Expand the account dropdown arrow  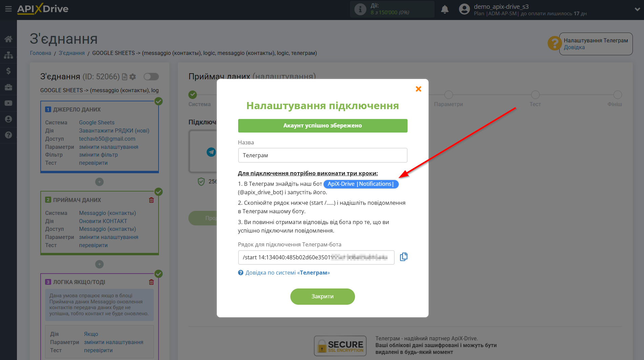[x=637, y=9]
